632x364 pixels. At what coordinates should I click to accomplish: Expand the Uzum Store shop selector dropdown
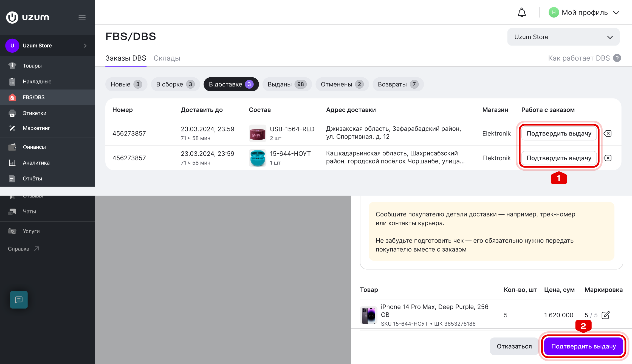click(563, 37)
